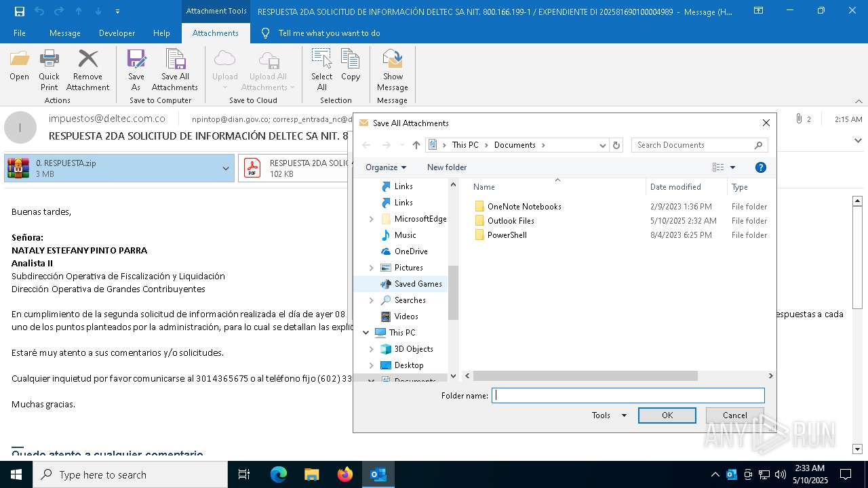Save the message using title bar disk icon
This screenshot has height=488, width=868.
click(20, 11)
